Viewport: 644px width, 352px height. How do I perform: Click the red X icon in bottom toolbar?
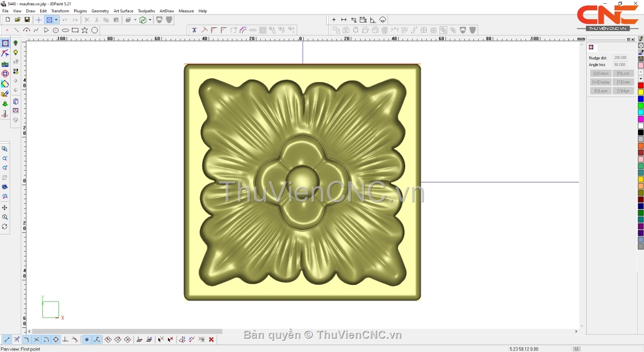tap(211, 340)
